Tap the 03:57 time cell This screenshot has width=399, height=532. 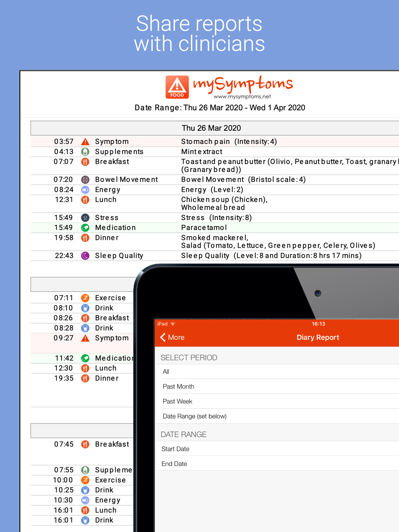click(64, 142)
